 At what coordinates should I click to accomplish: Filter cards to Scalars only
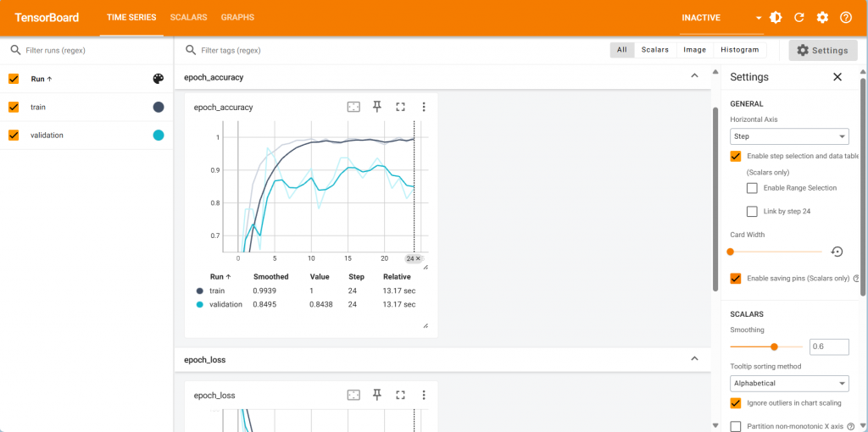click(655, 50)
